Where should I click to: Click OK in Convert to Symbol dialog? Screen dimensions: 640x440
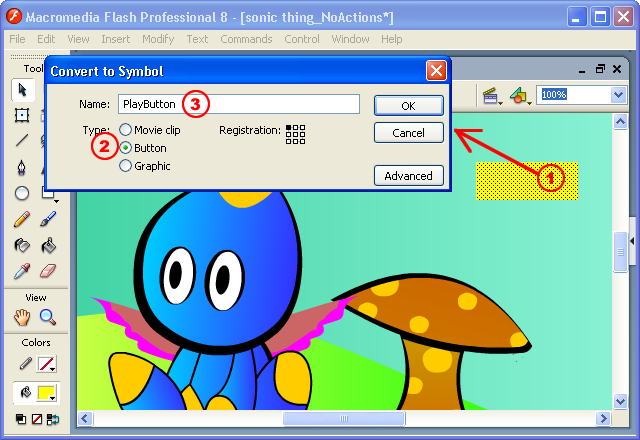point(409,105)
